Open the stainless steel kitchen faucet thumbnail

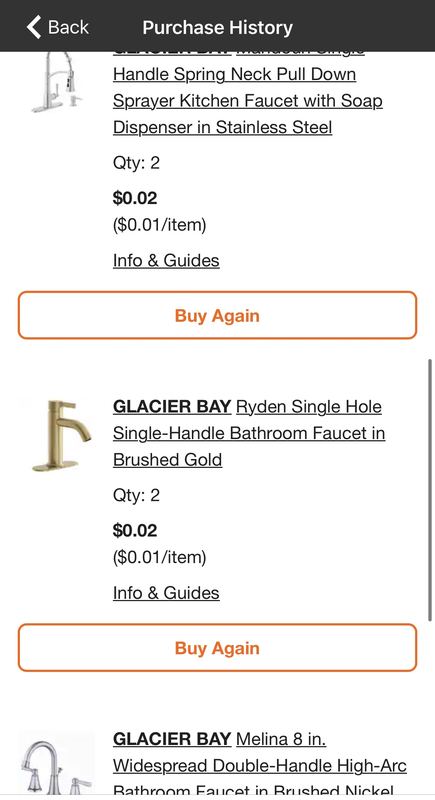[58, 82]
